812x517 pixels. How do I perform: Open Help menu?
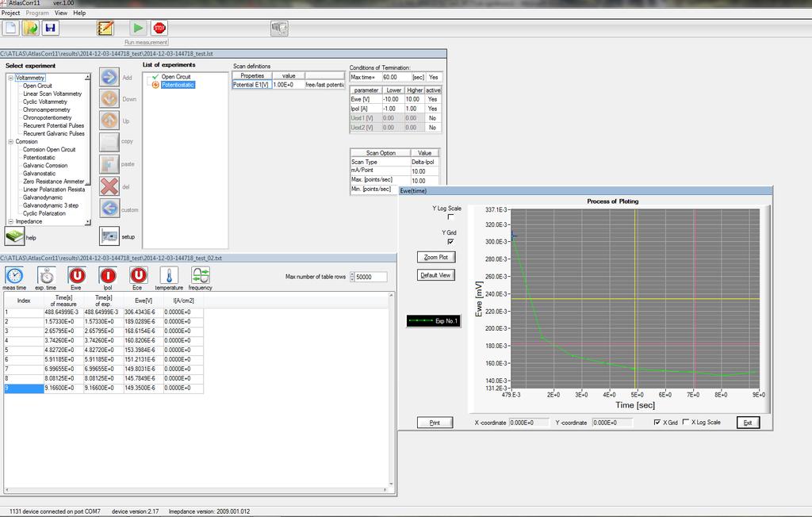pyautogui.click(x=79, y=13)
